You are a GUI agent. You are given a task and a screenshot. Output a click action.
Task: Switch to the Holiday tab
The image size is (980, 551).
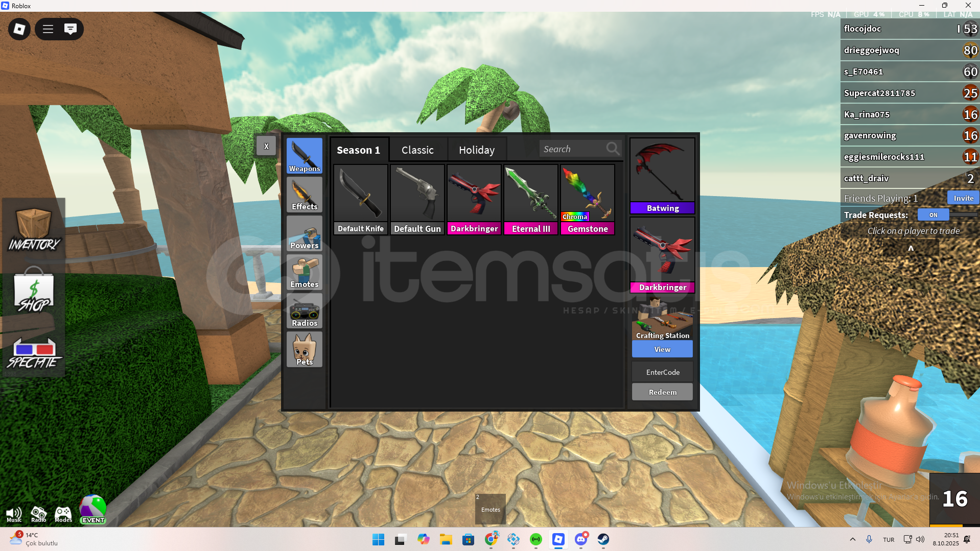pyautogui.click(x=477, y=150)
